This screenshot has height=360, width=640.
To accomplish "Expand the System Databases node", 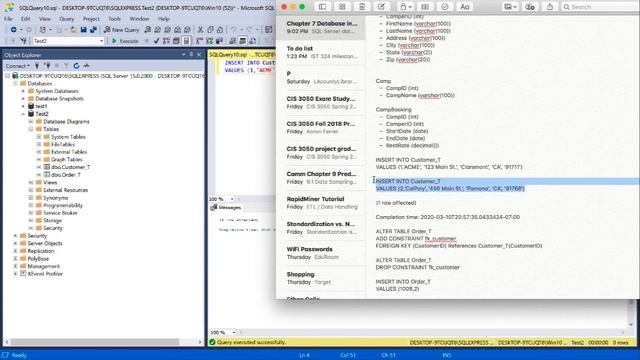I will (x=23, y=91).
